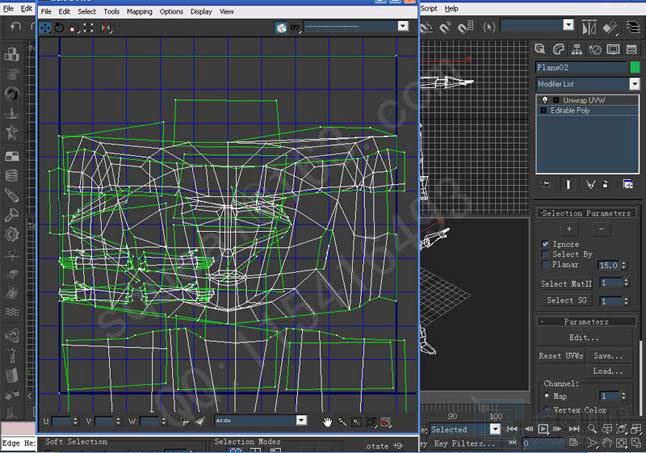The height and width of the screenshot is (453, 646).
Task: Click the Save... button
Action: 608,356
